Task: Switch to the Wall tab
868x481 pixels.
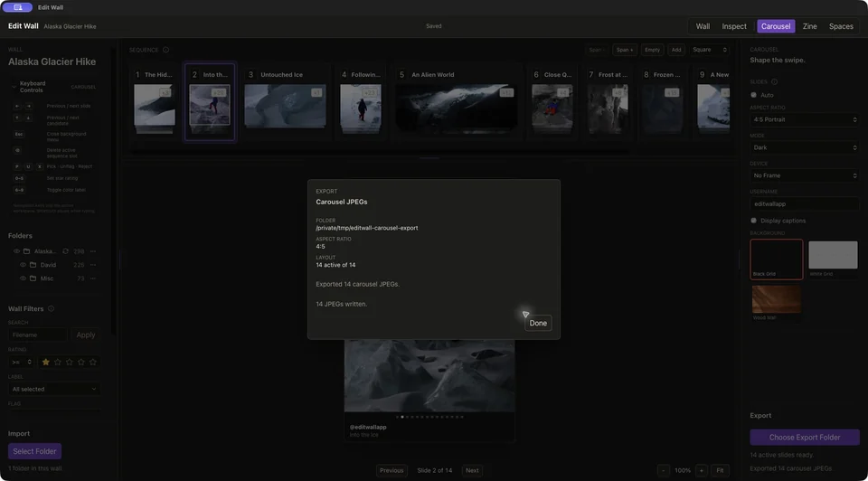Action: 703,26
